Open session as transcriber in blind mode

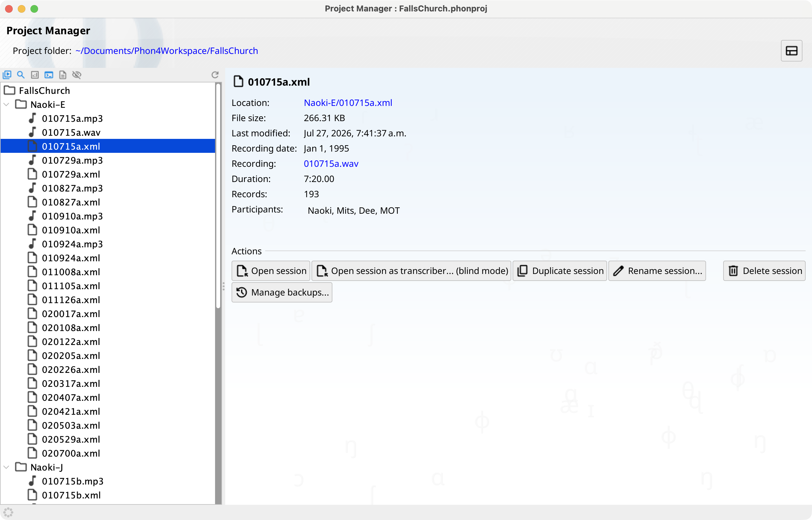[x=411, y=271]
